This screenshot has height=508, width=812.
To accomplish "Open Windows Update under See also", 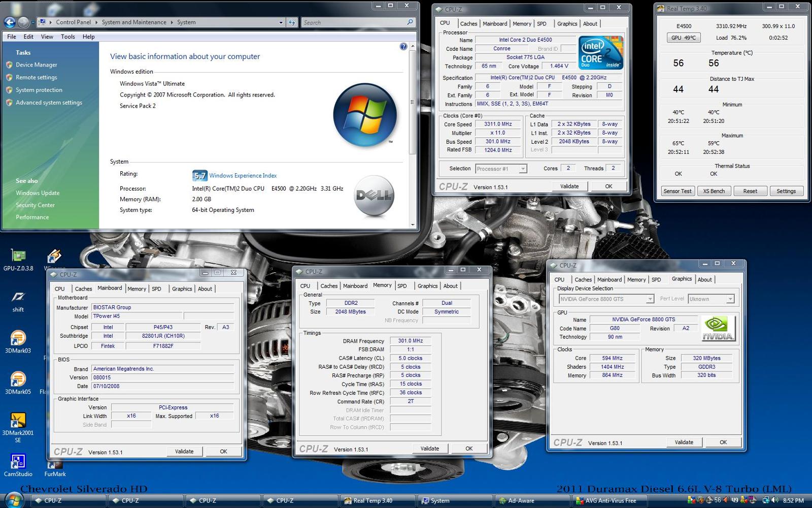I will pyautogui.click(x=38, y=193).
